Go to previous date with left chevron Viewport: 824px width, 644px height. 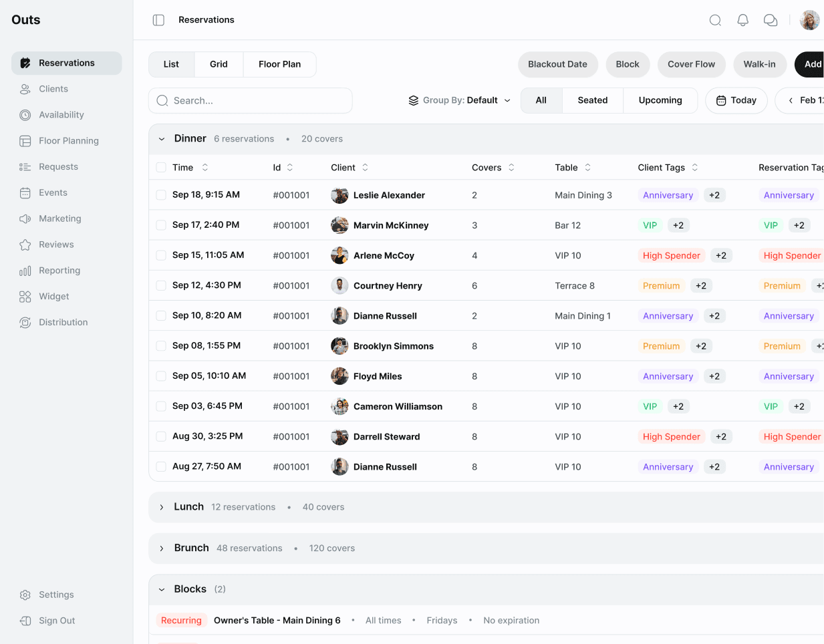pos(791,100)
